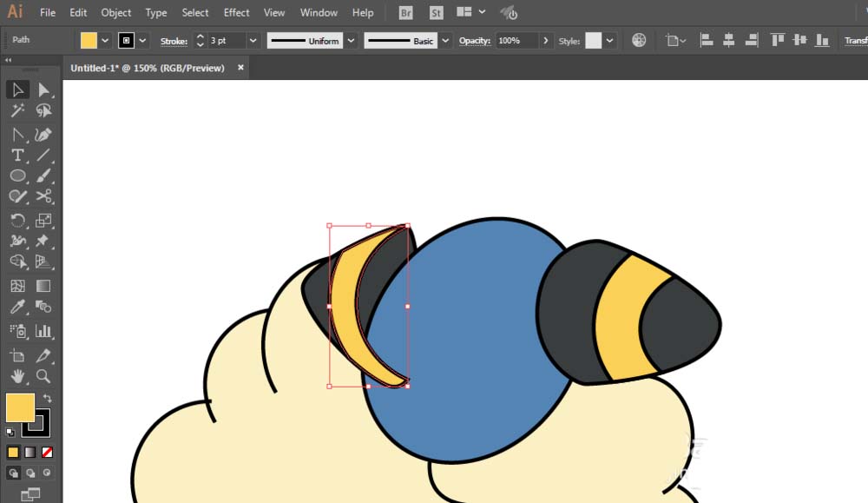
Task: Select the Artboard tool
Action: (x=17, y=355)
